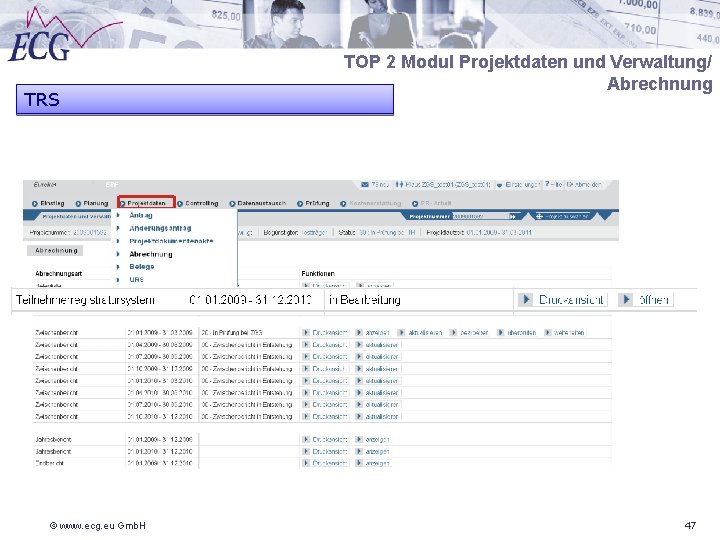
Task: Click aktualisieren for Zwischenbericht 01.10.2009 - 31.12.2009
Action: (377, 368)
